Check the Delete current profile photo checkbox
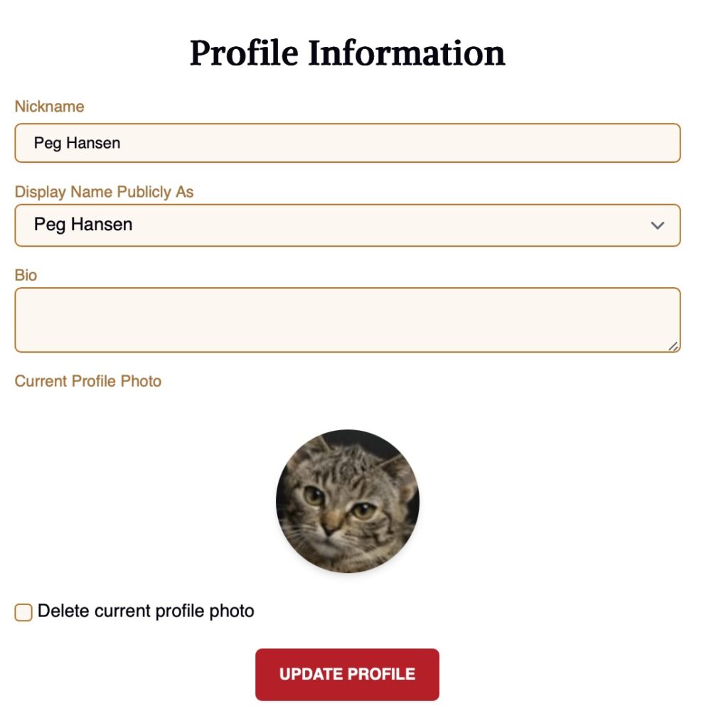Viewport: 716px width, 728px height. 23,611
